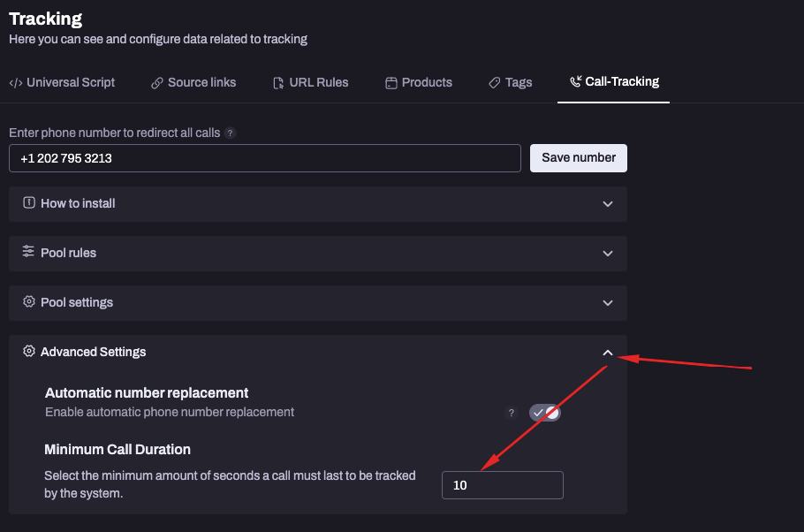804x532 pixels.
Task: Collapse the Advanced Settings section
Action: [x=607, y=351]
